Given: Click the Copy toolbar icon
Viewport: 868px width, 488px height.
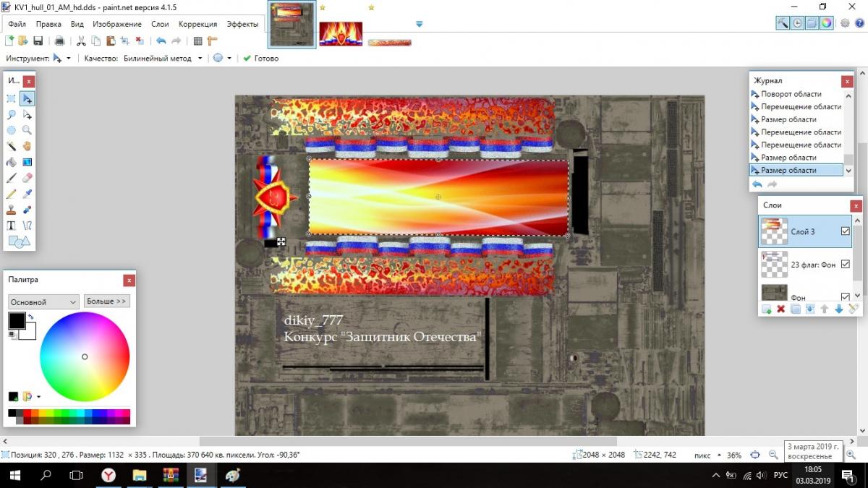Looking at the screenshot, I should [x=95, y=41].
